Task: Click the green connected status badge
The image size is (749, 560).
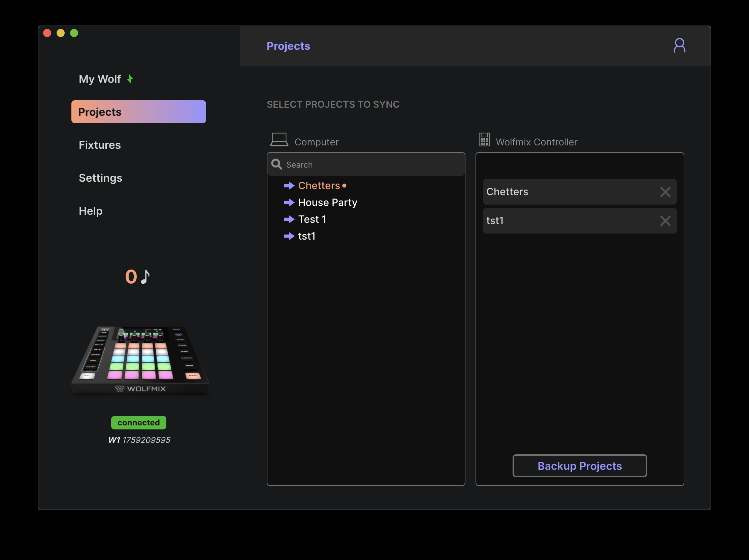Action: [x=138, y=423]
